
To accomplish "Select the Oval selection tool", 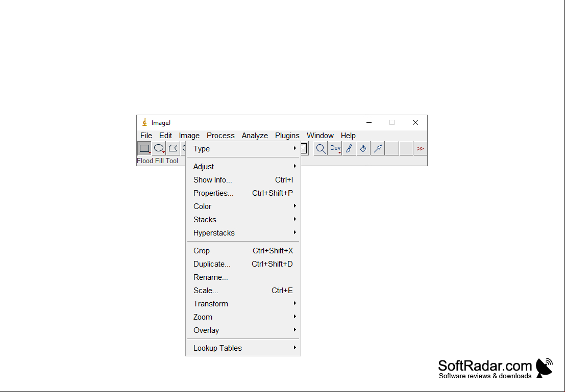I will 159,148.
